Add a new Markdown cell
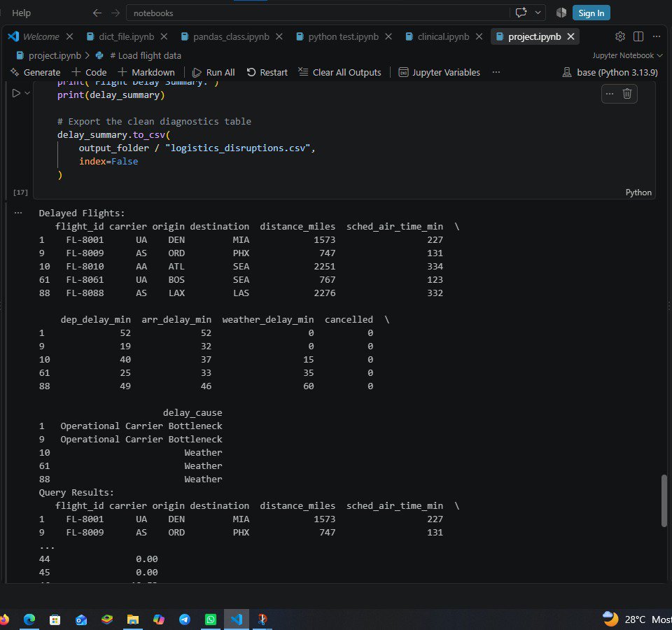This screenshot has height=630, width=672. 146,72
